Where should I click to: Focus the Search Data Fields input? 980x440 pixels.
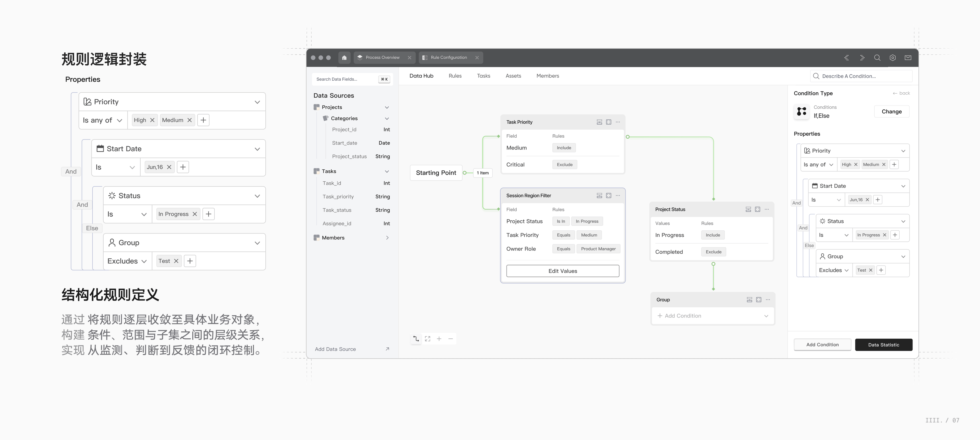352,79
